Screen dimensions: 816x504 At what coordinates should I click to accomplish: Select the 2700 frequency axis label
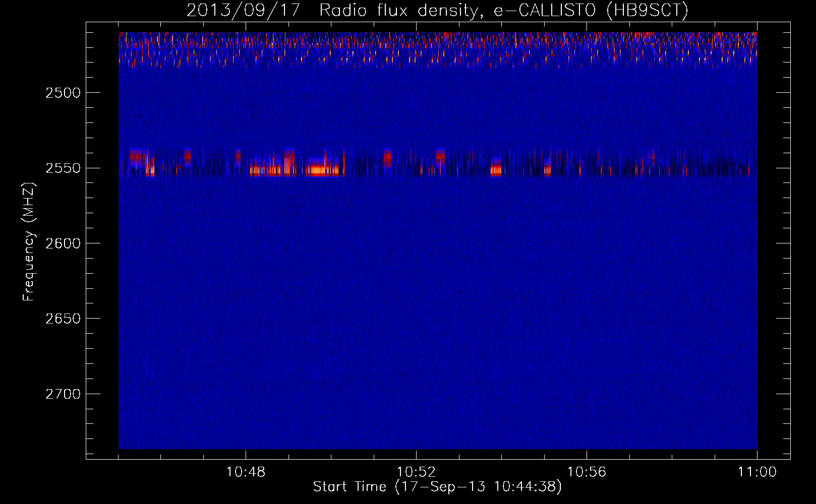coord(63,394)
